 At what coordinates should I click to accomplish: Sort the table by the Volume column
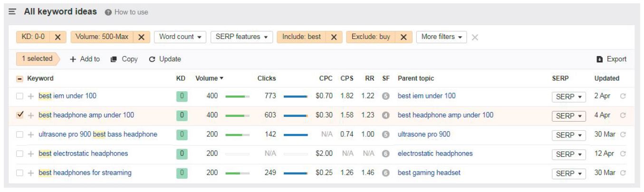[209, 78]
